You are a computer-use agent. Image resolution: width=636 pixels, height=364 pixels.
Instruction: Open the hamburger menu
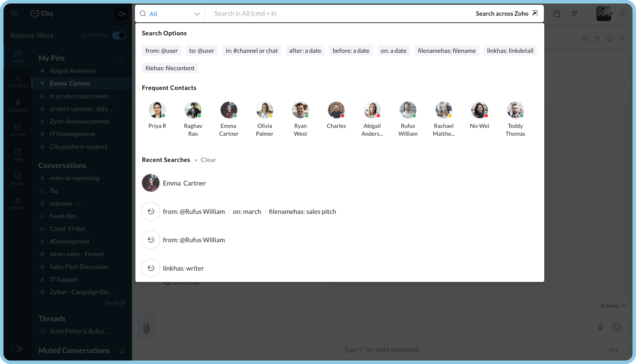click(14, 13)
